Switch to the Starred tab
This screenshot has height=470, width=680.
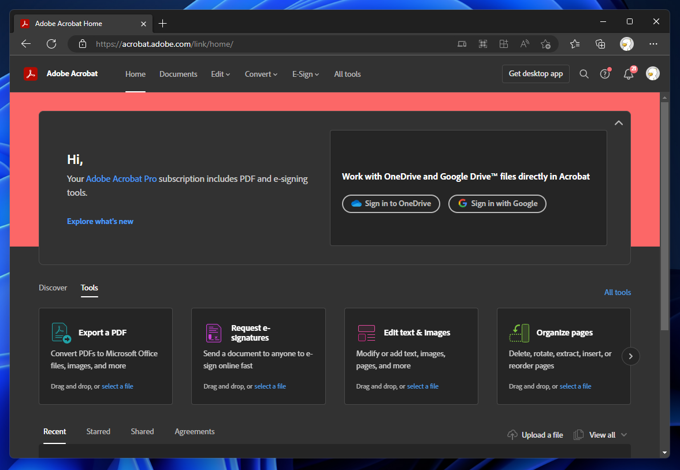click(98, 432)
